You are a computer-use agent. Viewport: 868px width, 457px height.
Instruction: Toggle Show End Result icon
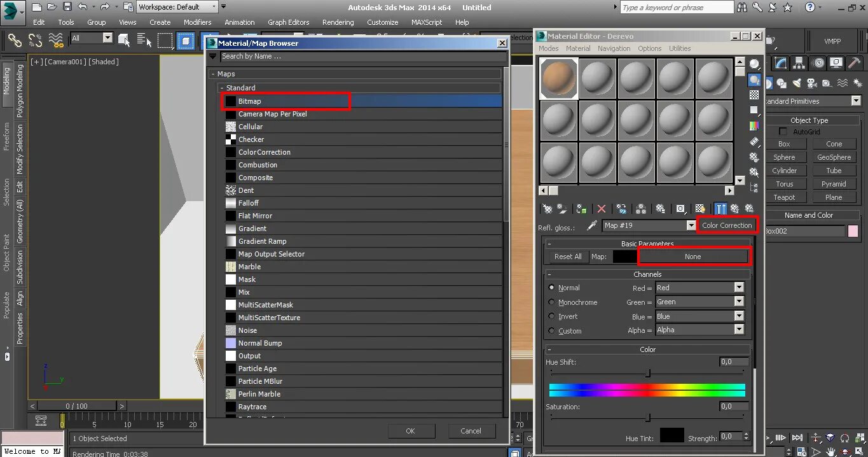pos(720,209)
